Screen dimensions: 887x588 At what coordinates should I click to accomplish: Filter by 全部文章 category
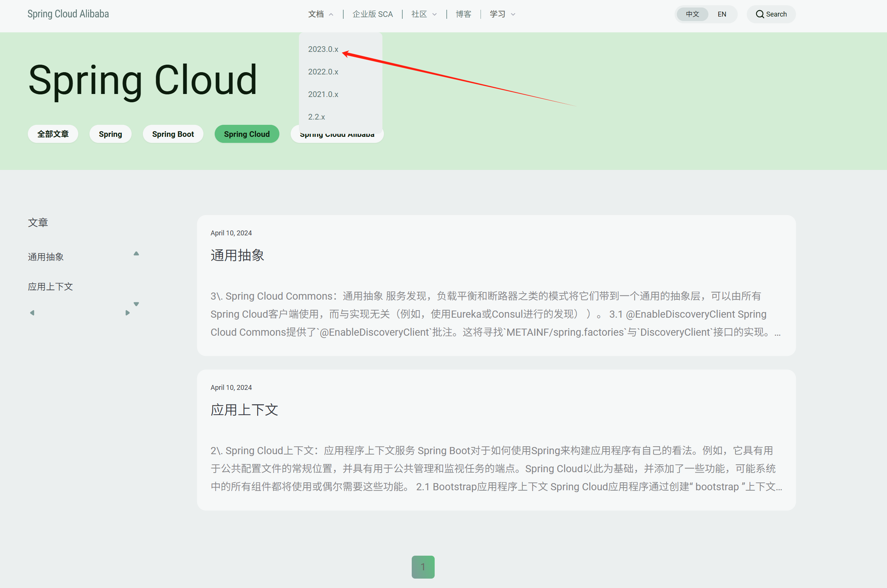click(x=53, y=134)
